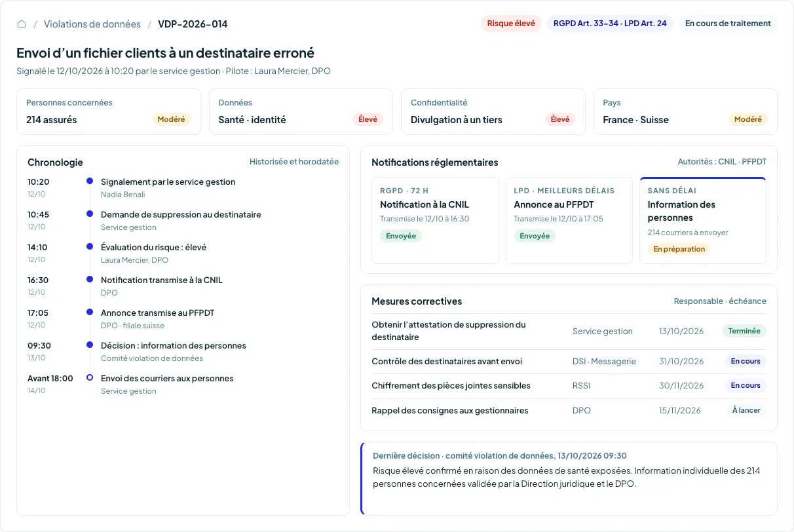Click the Risque élevé badge

(x=511, y=24)
